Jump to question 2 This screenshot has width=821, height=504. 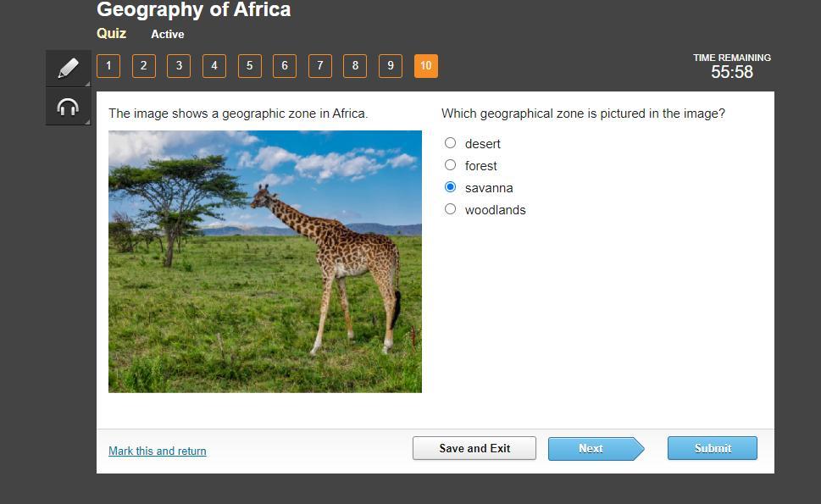click(x=144, y=66)
